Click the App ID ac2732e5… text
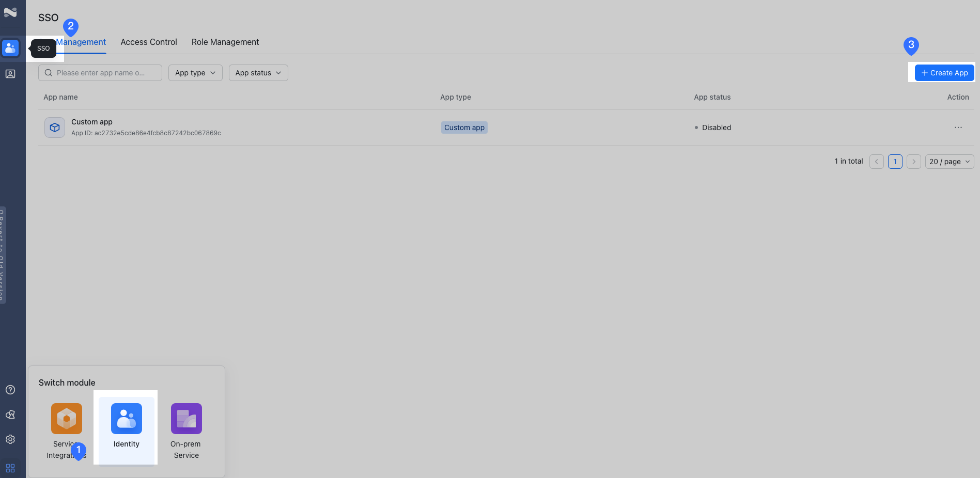This screenshot has width=980, height=478. click(x=146, y=133)
